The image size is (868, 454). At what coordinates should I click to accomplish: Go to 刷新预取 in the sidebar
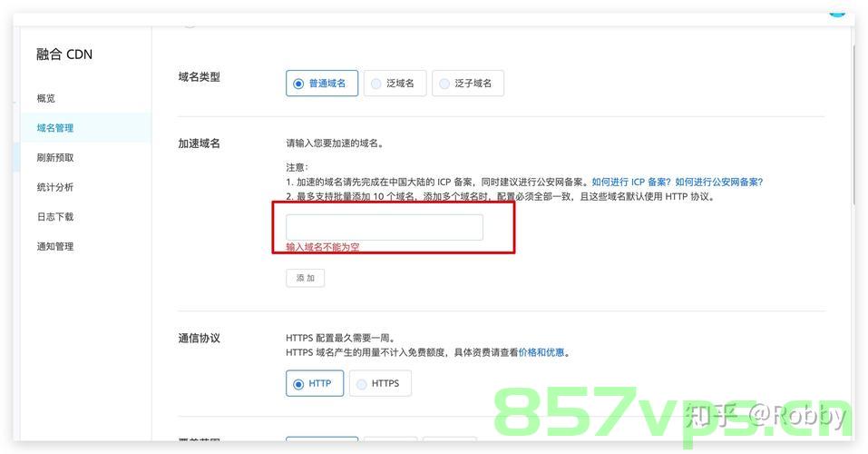click(54, 157)
